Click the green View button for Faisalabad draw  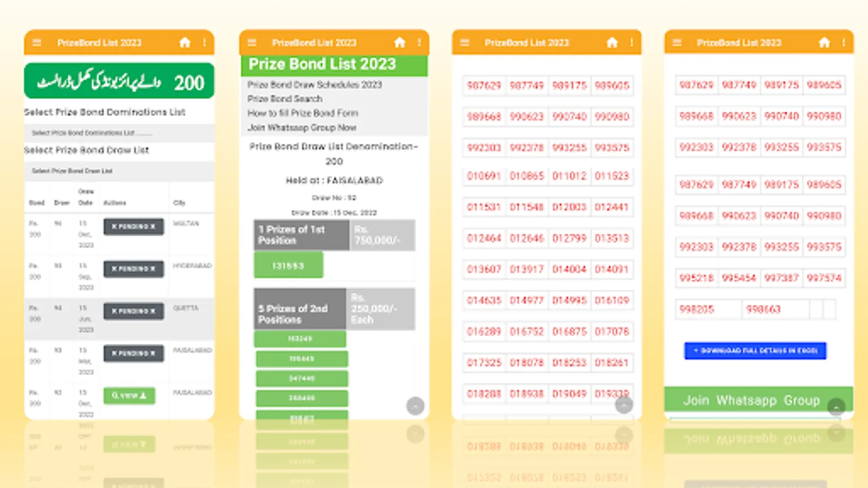click(129, 396)
